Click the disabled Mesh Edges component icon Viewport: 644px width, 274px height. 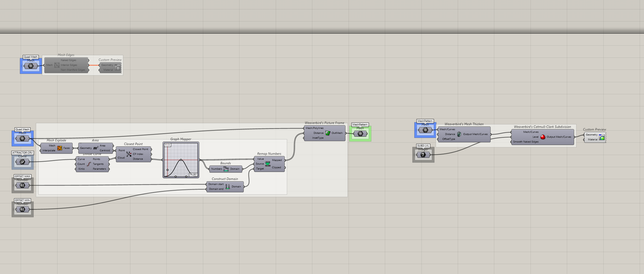pyautogui.click(x=57, y=65)
